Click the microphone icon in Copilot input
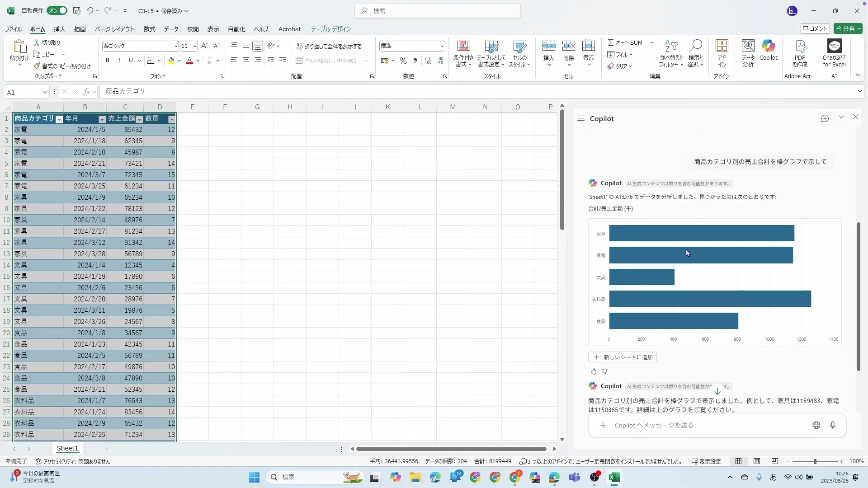 click(x=832, y=425)
